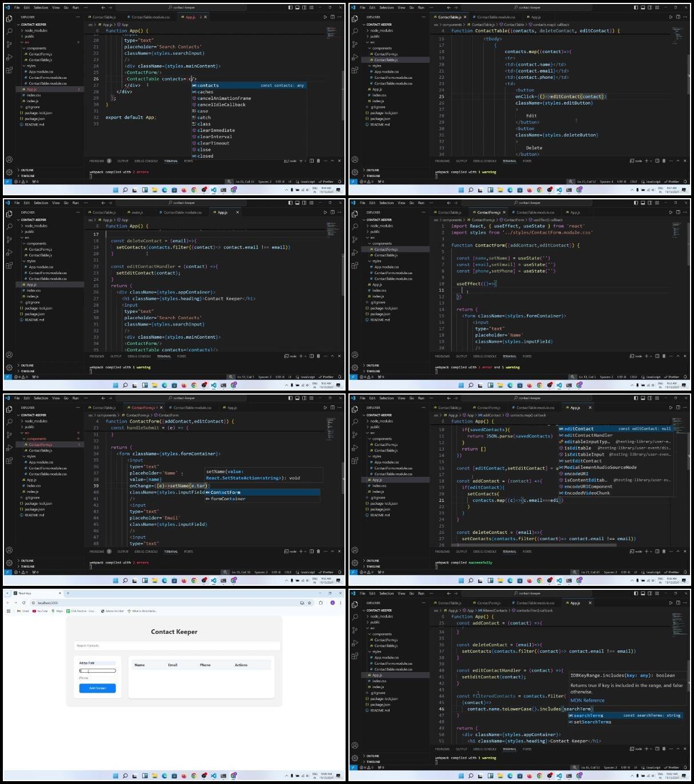
Task: Open remote indicator in the 'useEffect' window status bar
Action: (353, 377)
